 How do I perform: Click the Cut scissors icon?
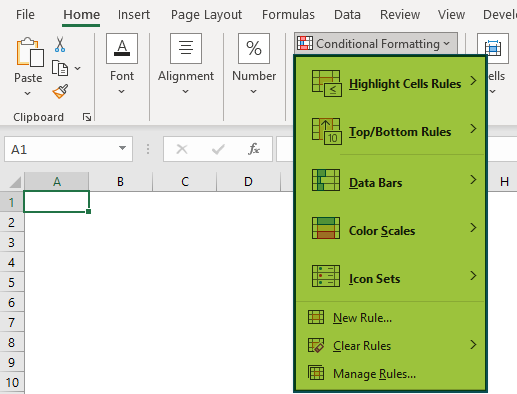pyautogui.click(x=60, y=44)
